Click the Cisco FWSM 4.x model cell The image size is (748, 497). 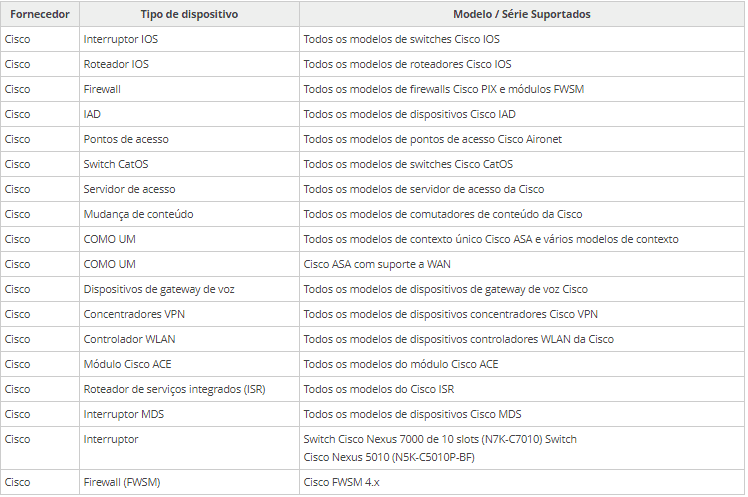(342, 483)
